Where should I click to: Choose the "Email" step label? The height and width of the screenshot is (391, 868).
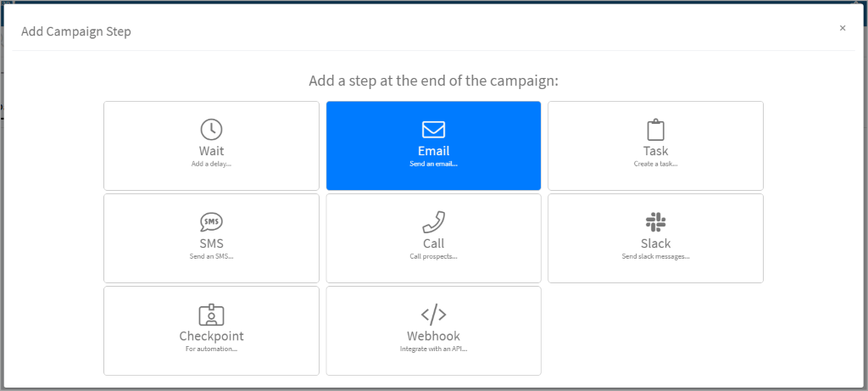(433, 151)
